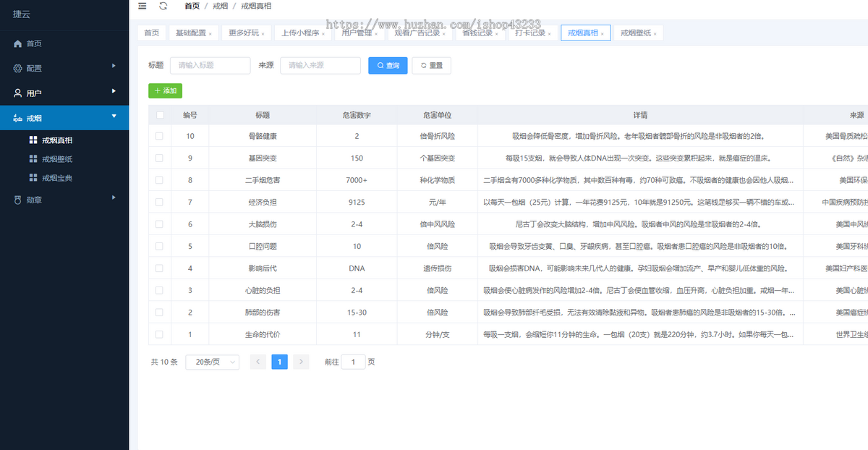Close the 上传小程序 tab with its x

click(323, 33)
